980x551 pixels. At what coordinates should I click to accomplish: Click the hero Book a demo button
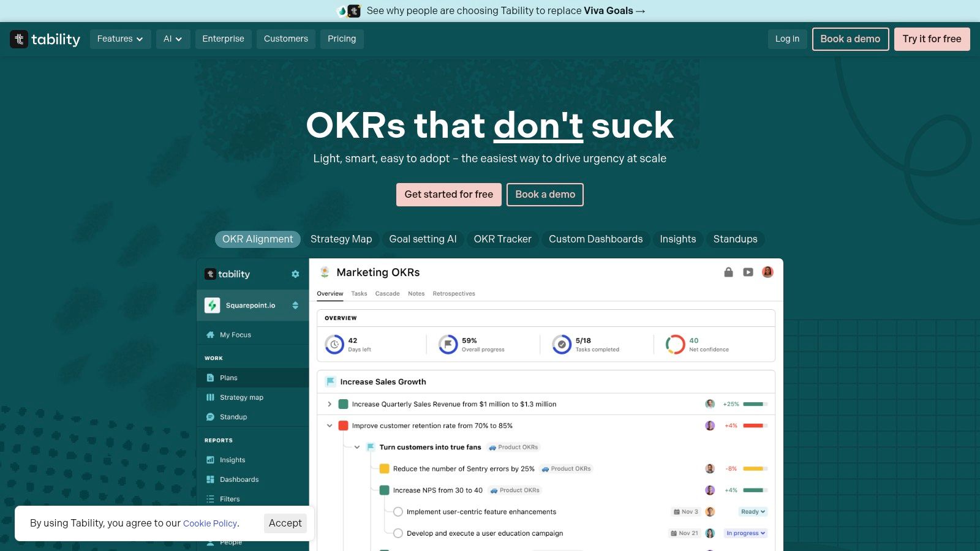click(545, 195)
